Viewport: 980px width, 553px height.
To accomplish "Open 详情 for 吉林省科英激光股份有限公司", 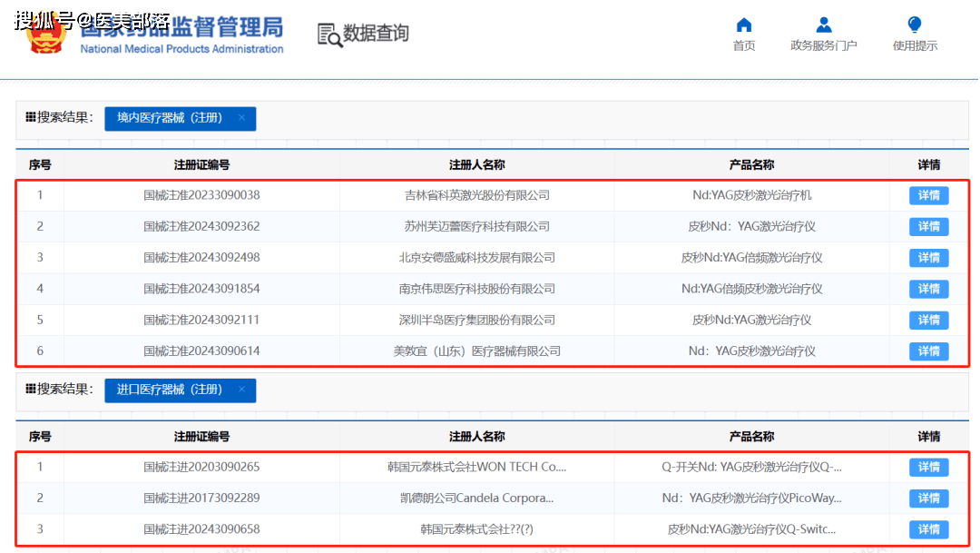I will 928,195.
